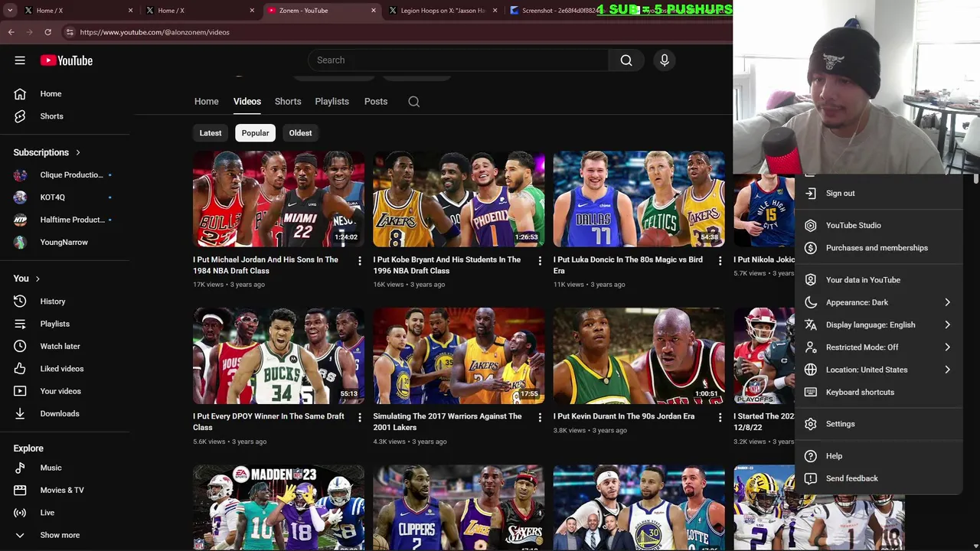Close the Zonem - YouTube browser tab
The width and height of the screenshot is (980, 551).
pos(374,11)
